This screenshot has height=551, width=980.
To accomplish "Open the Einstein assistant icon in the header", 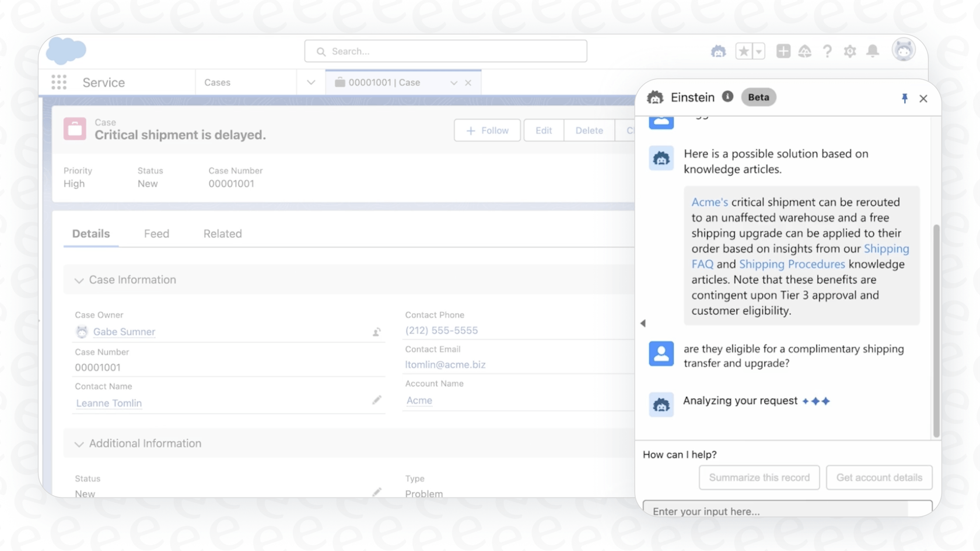I will pos(719,51).
